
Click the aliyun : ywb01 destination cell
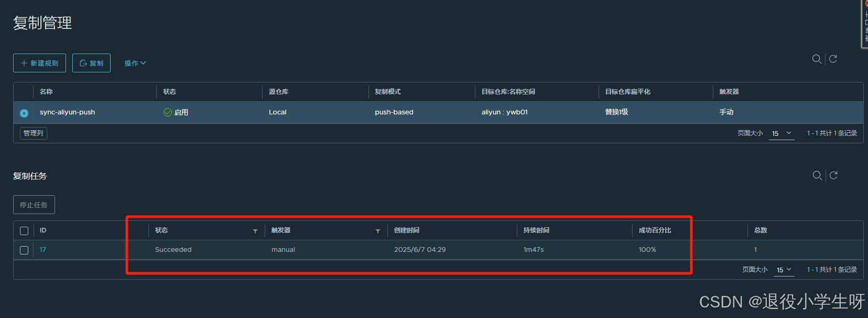505,112
